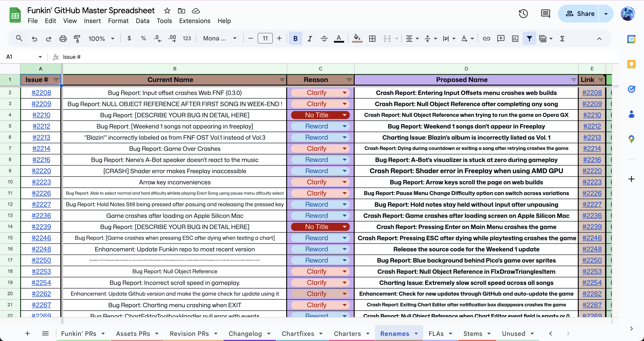Open the fill color picker
The image size is (644, 341).
point(357,38)
